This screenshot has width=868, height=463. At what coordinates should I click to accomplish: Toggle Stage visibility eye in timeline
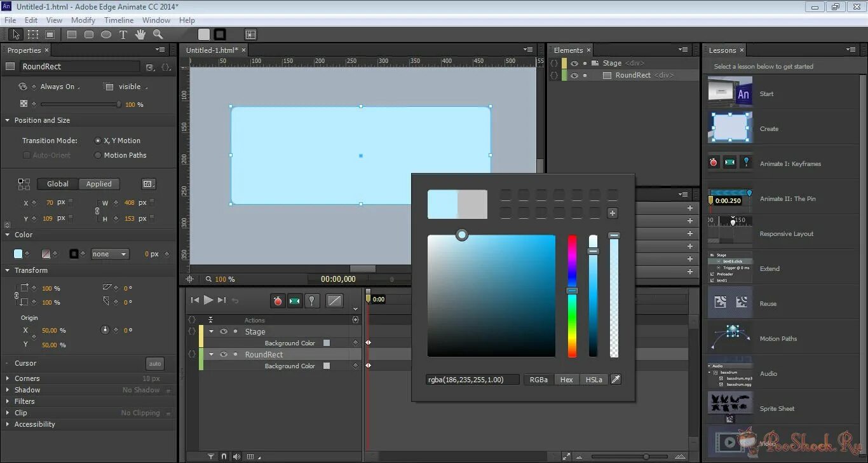click(224, 331)
